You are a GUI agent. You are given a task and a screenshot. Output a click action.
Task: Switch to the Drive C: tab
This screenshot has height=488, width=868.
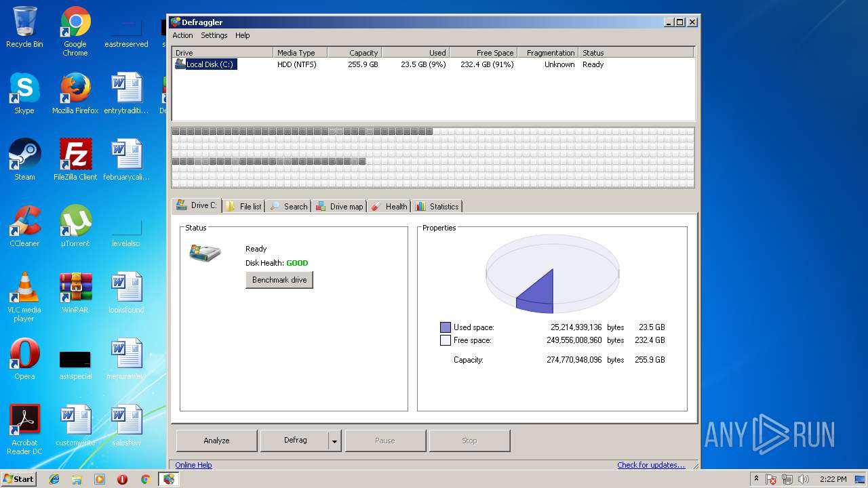[197, 205]
